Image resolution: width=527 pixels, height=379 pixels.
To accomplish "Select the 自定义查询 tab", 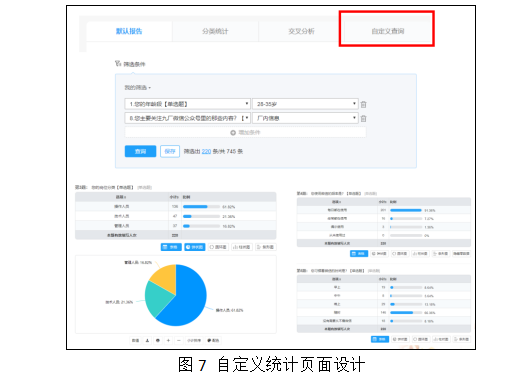I will (x=387, y=31).
